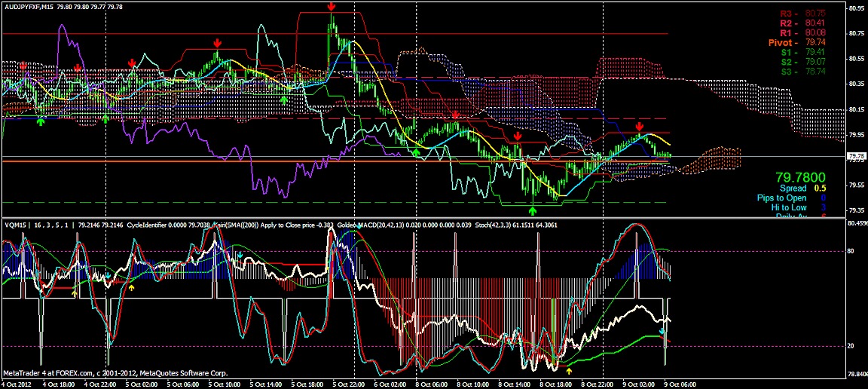The image size is (868, 389).
Task: Select the lowest green up arrow at the S1 line
Action: (x=533, y=210)
